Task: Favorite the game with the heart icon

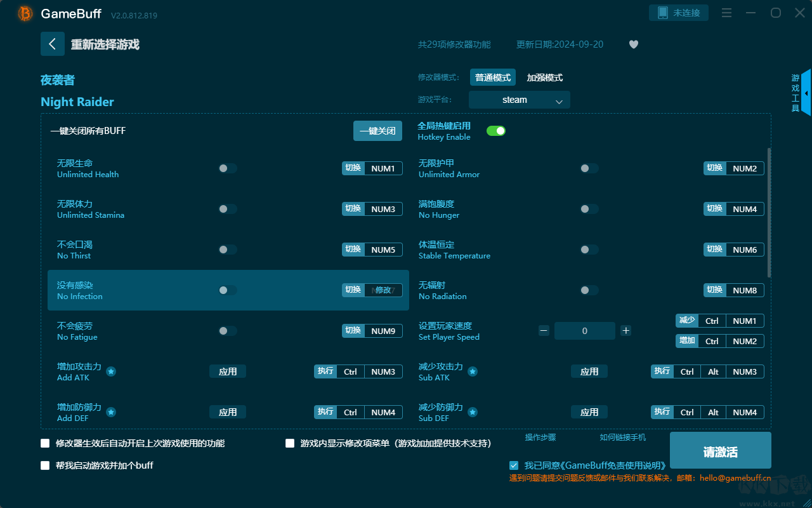Action: [634, 44]
